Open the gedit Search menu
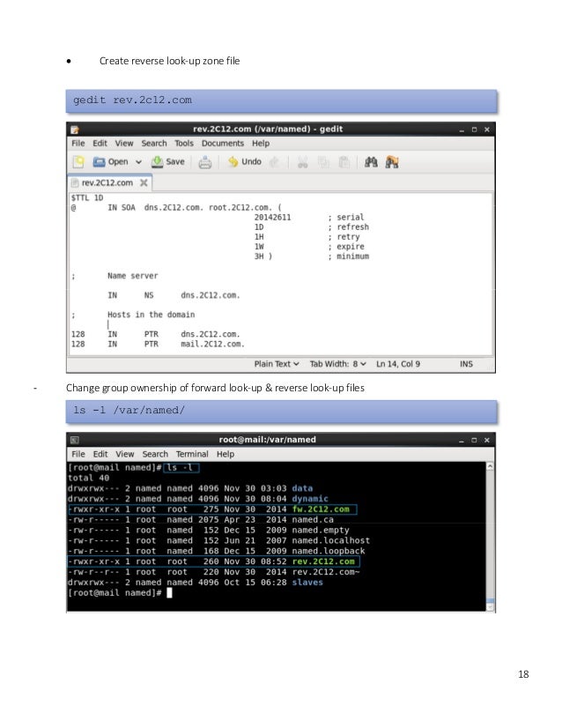Image resolution: width=562 pixels, height=728 pixels. click(x=154, y=144)
